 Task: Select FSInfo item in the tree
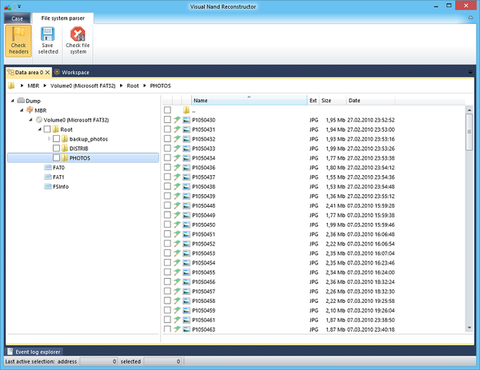point(56,186)
